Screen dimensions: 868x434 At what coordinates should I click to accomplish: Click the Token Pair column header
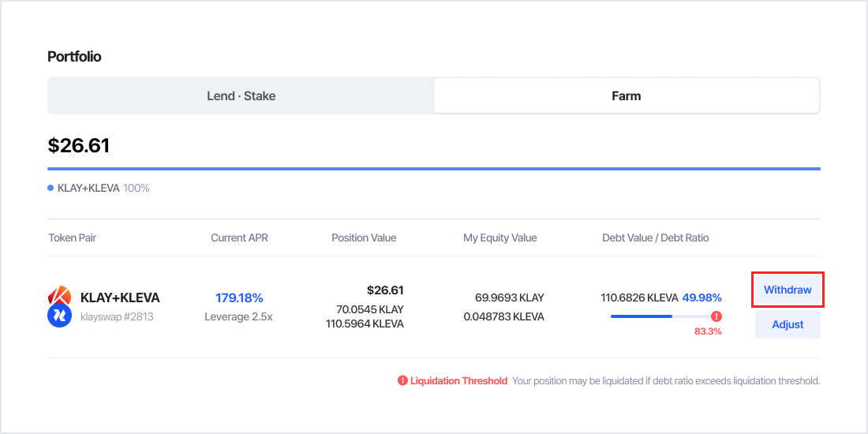coord(73,238)
